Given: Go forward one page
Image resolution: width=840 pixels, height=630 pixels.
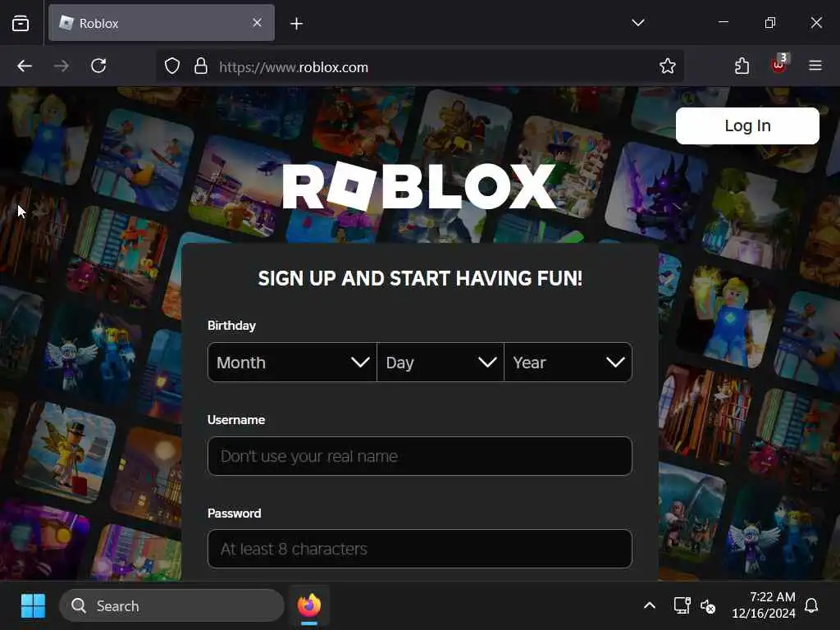Looking at the screenshot, I should [62, 66].
